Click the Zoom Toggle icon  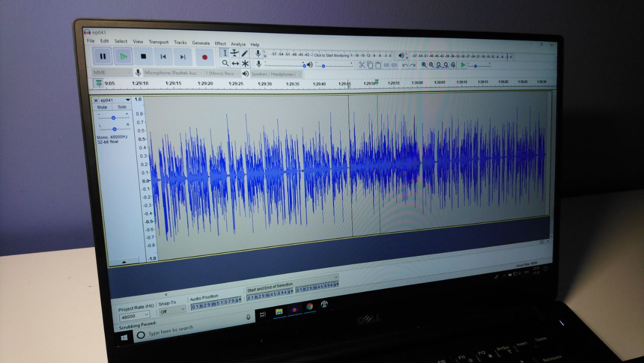tap(453, 65)
